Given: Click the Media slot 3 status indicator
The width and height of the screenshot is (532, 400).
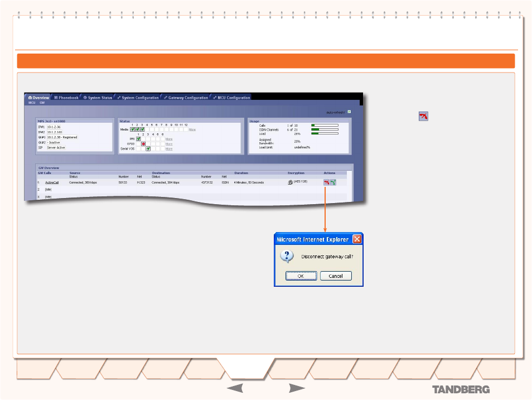Looking at the screenshot, I should (x=142, y=129).
